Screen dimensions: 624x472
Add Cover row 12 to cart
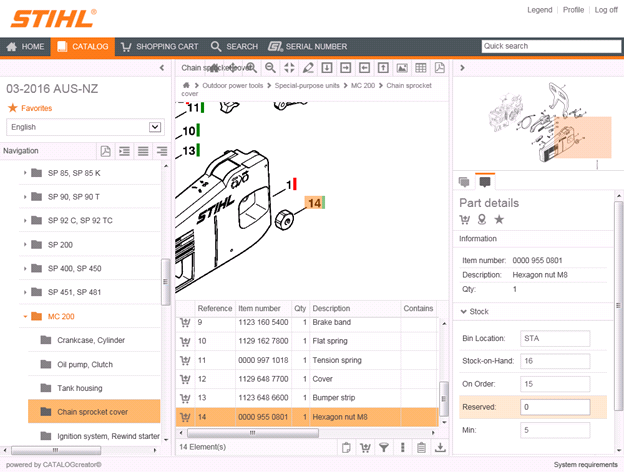185,379
